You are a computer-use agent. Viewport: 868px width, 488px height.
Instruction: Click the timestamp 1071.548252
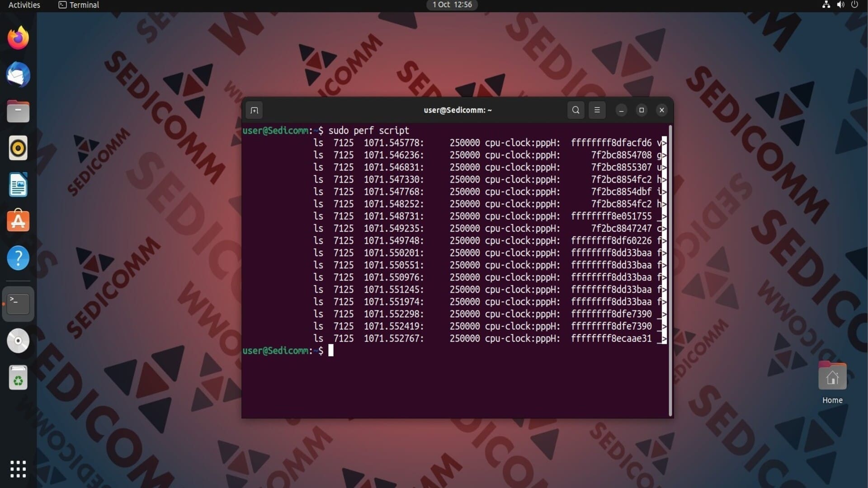pyautogui.click(x=394, y=204)
